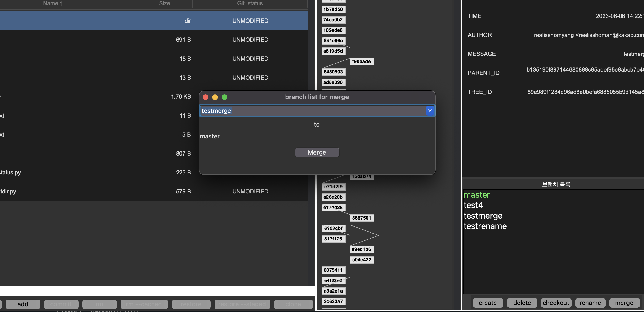Select the testrename branch in the branch list
The width and height of the screenshot is (644, 312).
(485, 226)
